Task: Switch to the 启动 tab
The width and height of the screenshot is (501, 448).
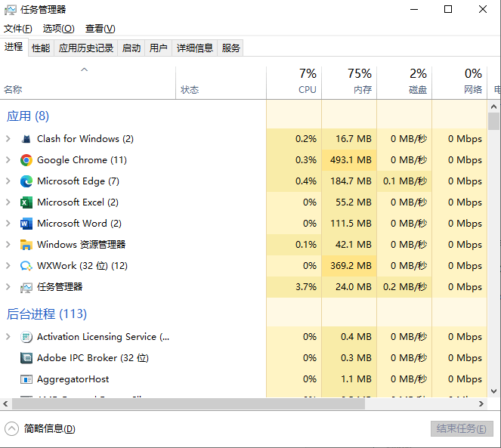Action: [131, 48]
